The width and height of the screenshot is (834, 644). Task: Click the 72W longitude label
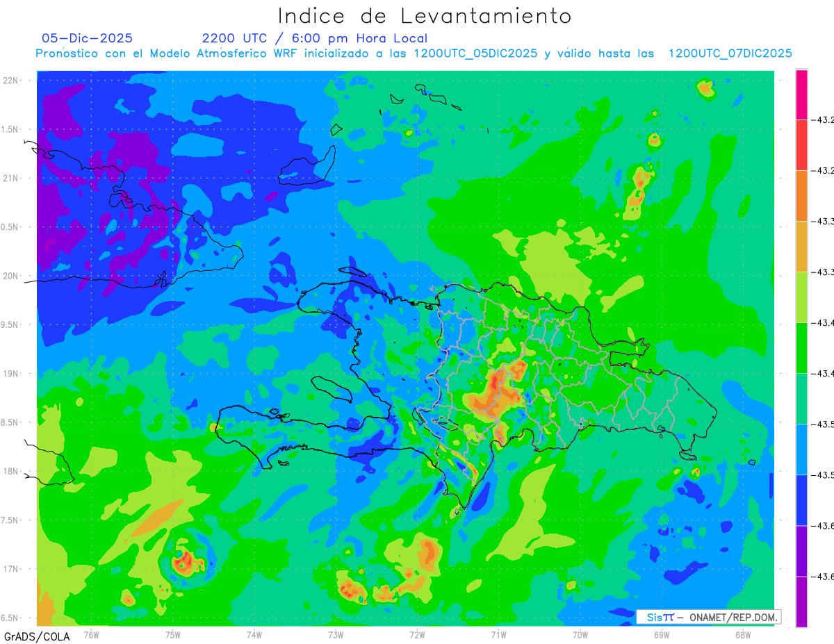(417, 634)
